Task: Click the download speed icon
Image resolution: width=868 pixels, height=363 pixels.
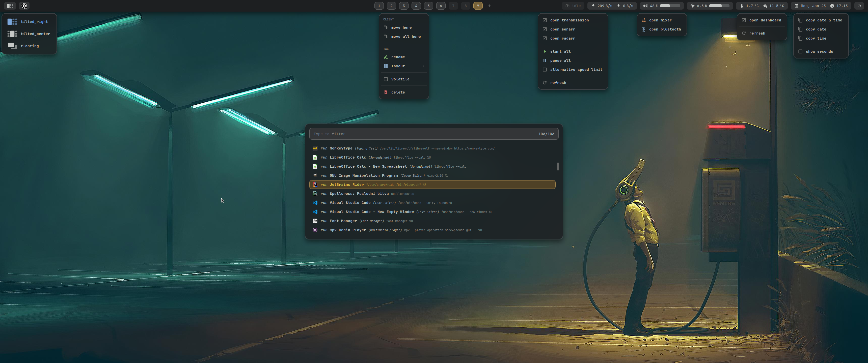Action: click(593, 6)
